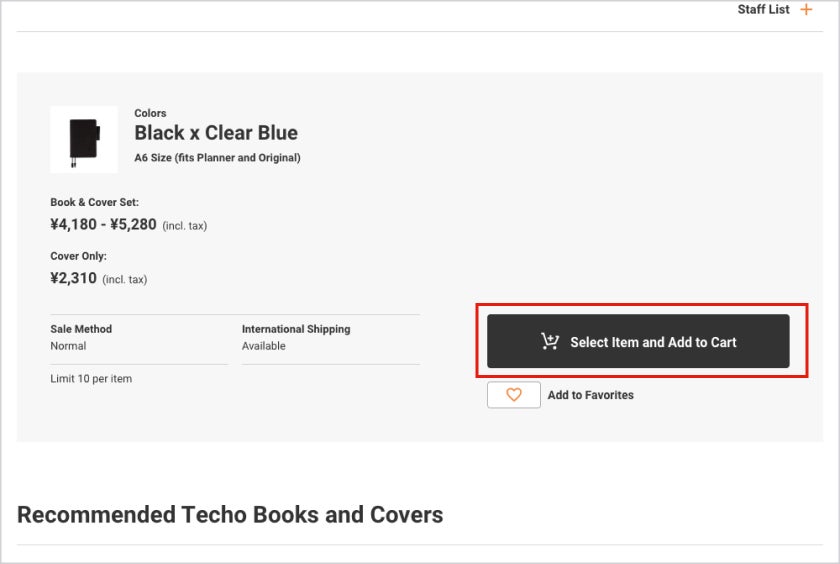The width and height of the screenshot is (840, 564).
Task: Click the Black x Clear Blue title
Action: [x=216, y=133]
